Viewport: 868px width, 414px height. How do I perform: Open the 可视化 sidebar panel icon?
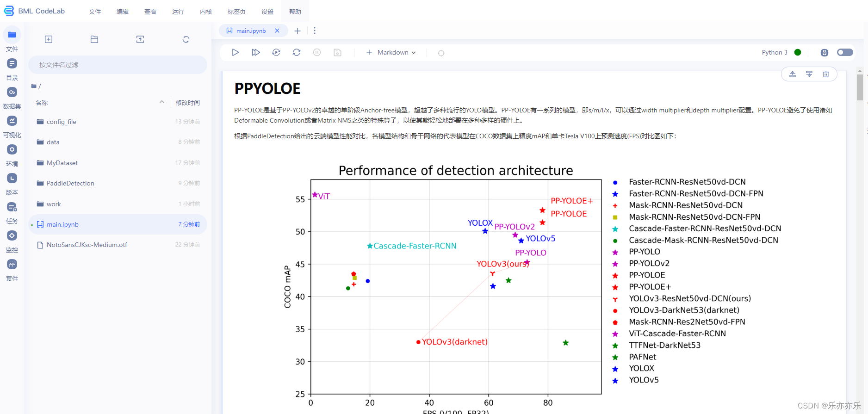(x=12, y=121)
